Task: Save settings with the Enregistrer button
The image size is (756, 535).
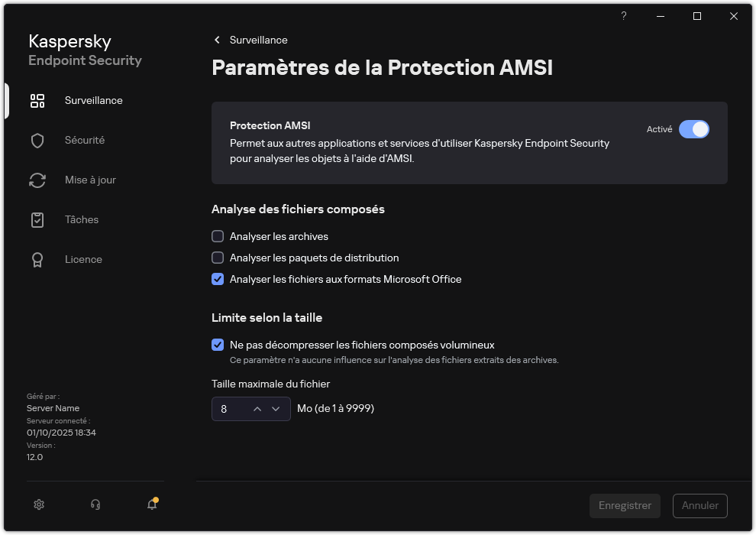Action: tap(625, 505)
